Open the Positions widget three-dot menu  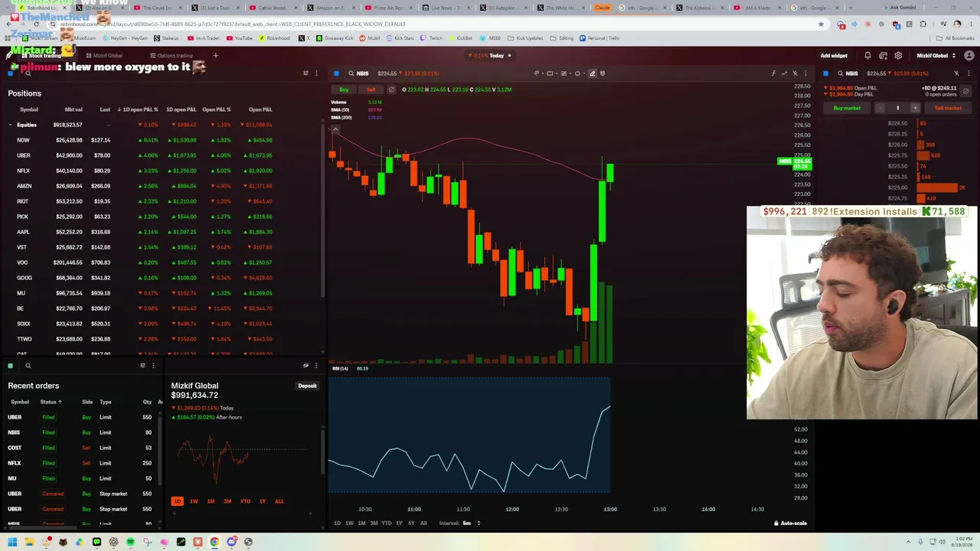316,73
